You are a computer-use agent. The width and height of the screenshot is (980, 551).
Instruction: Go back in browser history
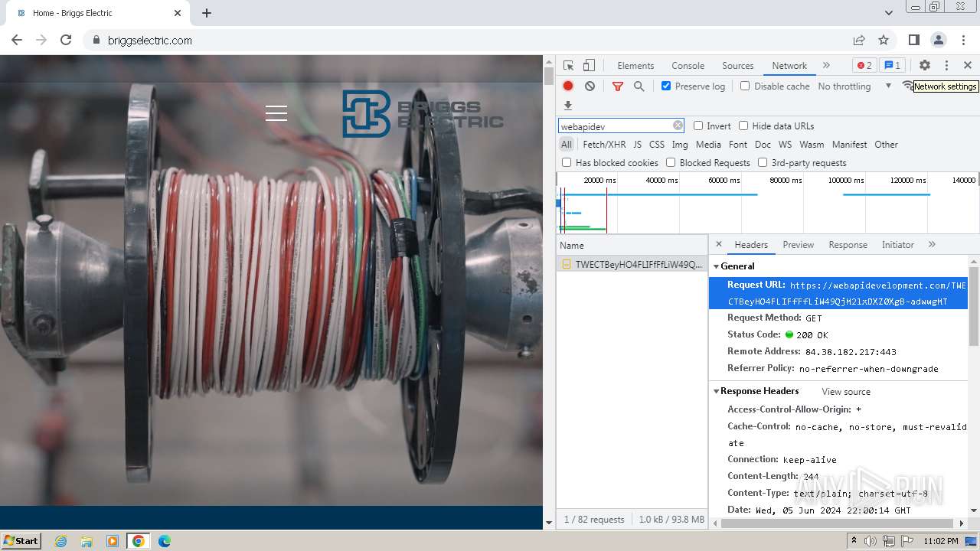click(17, 40)
